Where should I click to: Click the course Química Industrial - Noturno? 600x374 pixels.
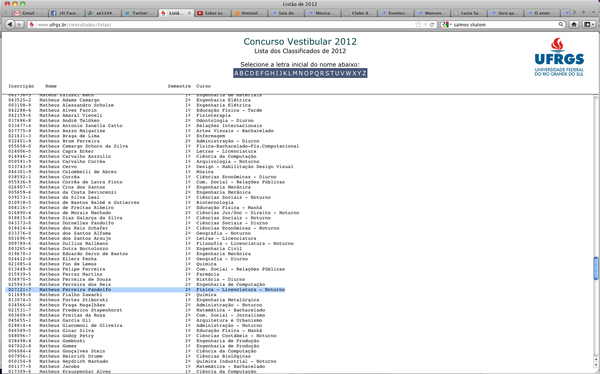click(x=236, y=361)
